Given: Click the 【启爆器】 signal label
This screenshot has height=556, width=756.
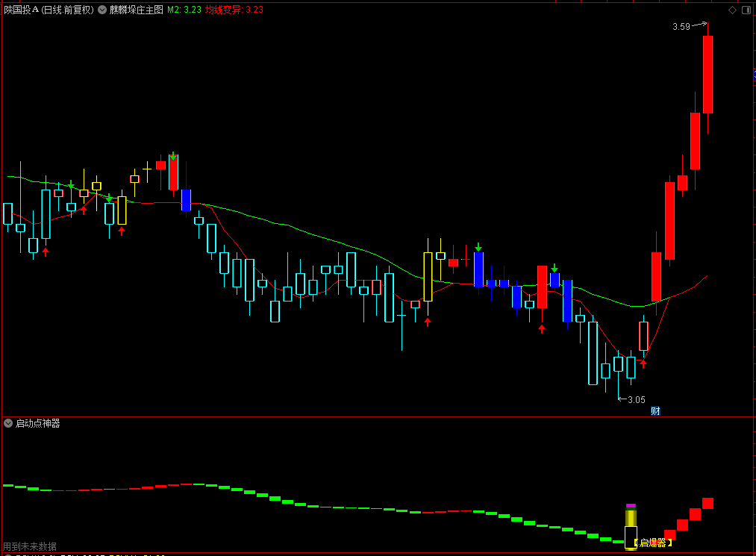Looking at the screenshot, I should (x=653, y=543).
